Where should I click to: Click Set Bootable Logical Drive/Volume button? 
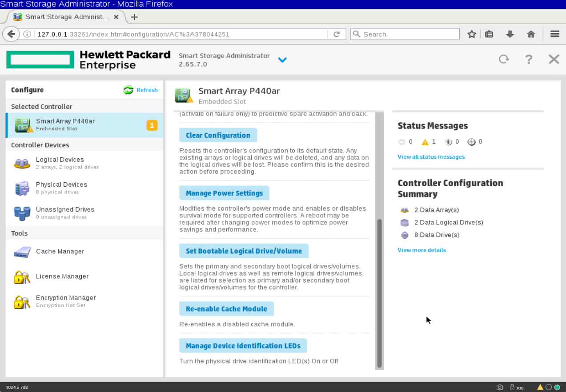coord(244,251)
